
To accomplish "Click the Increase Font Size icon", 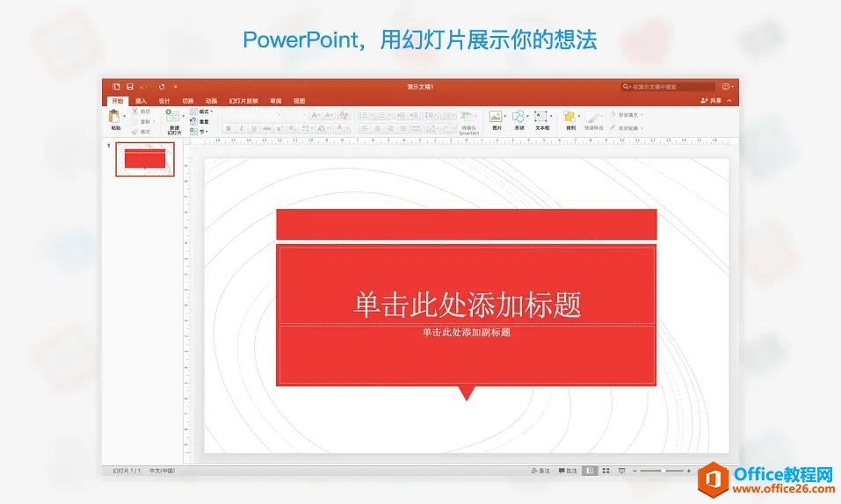I will click(x=315, y=115).
